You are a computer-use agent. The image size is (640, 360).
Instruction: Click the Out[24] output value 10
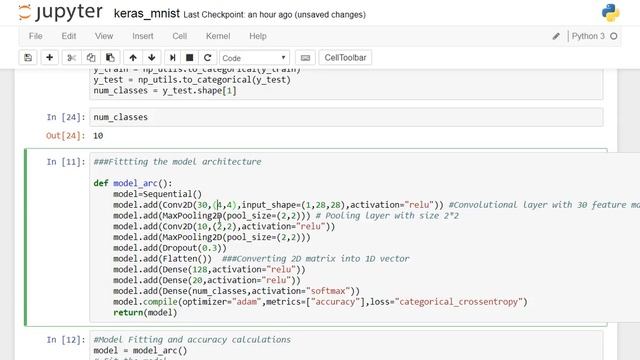(x=98, y=136)
